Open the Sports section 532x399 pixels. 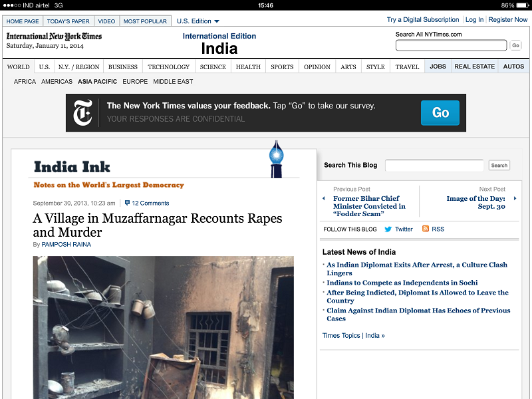click(x=282, y=67)
